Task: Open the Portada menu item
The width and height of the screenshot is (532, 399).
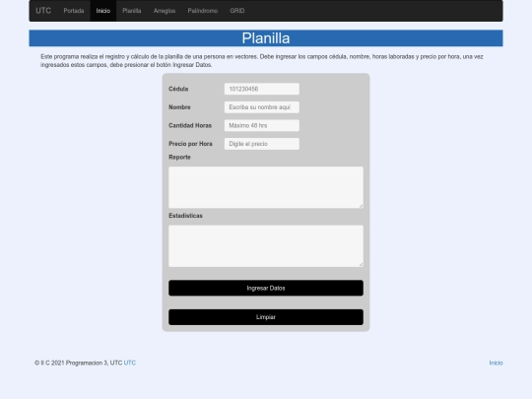Action: tap(74, 11)
